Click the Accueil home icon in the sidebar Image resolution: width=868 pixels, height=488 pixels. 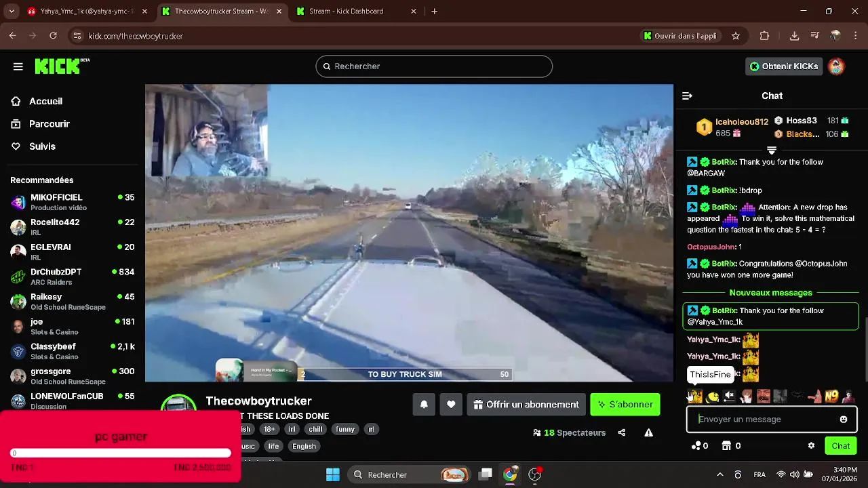click(16, 101)
